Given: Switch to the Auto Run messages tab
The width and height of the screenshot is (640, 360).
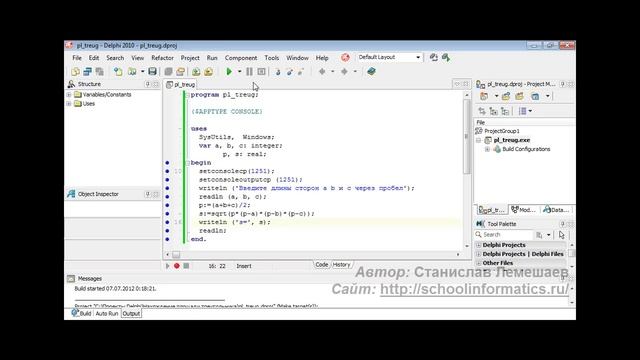Looking at the screenshot, I should 107,313.
